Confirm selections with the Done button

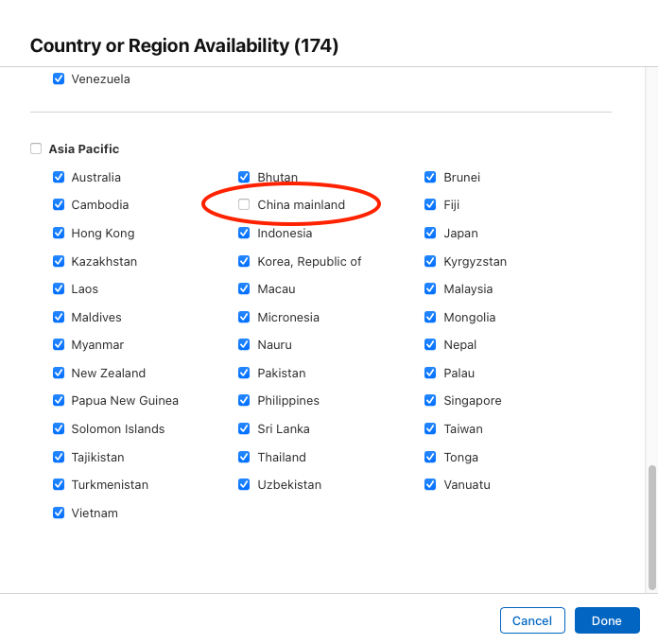(607, 620)
